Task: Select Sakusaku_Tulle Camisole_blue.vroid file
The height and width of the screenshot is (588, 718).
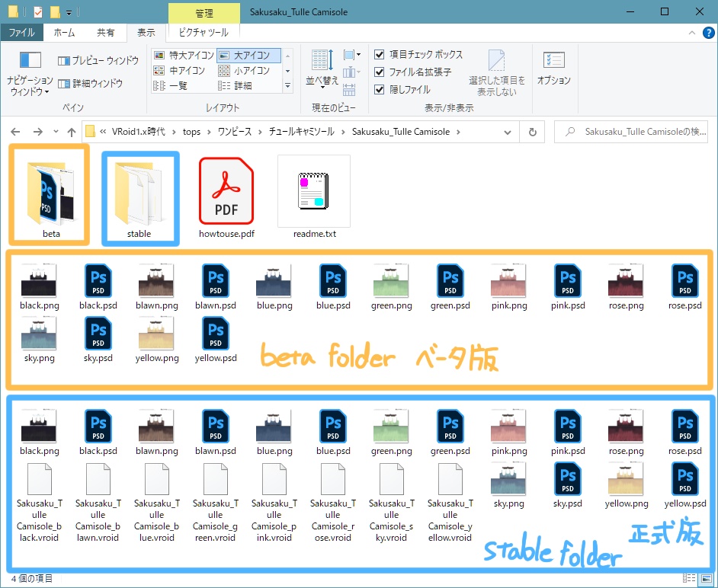Action: [156, 503]
